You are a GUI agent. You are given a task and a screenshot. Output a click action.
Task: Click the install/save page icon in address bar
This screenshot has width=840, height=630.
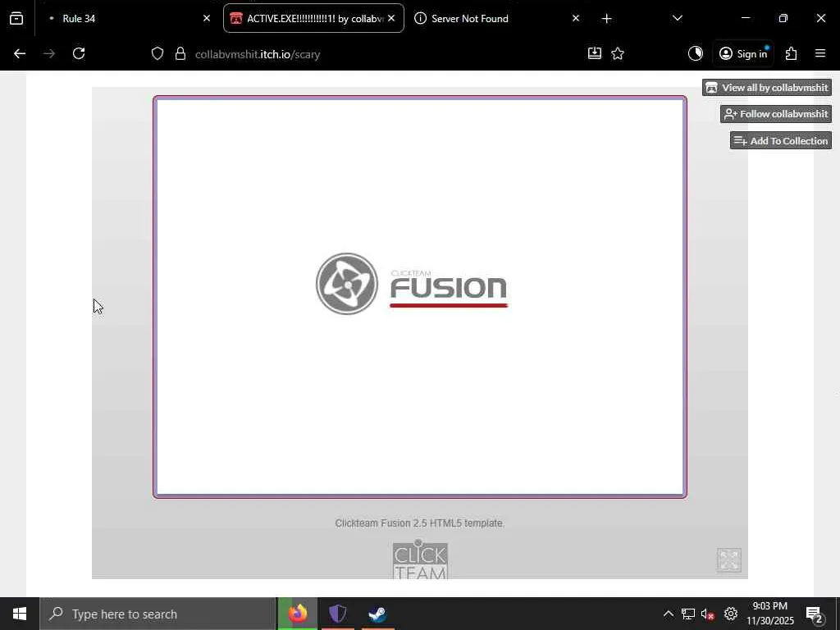[595, 53]
